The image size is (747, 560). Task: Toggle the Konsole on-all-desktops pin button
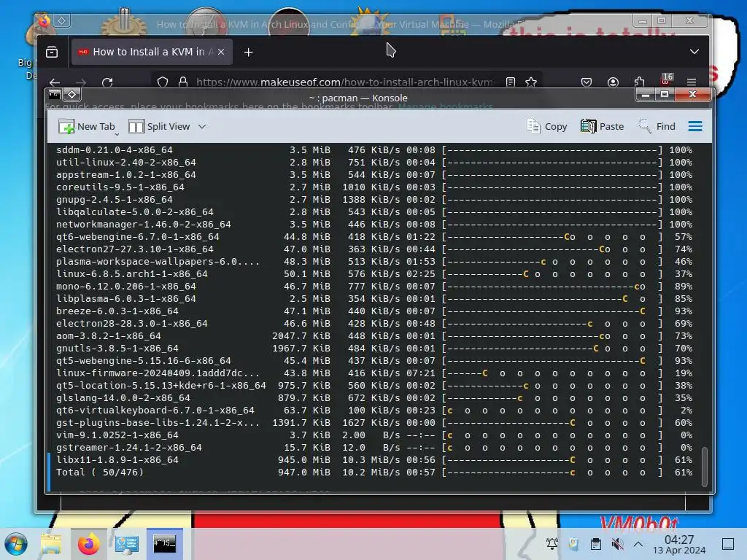tap(72, 94)
